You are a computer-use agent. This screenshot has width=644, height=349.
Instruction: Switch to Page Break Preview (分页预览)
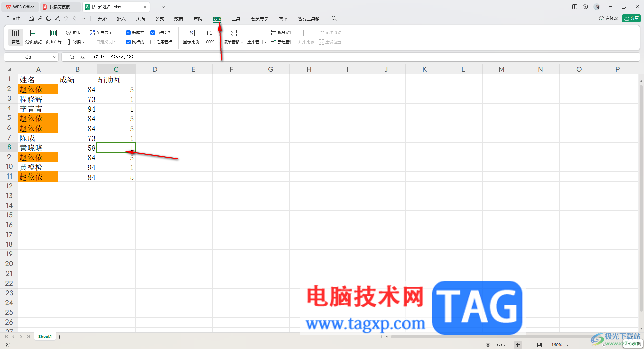coord(34,37)
